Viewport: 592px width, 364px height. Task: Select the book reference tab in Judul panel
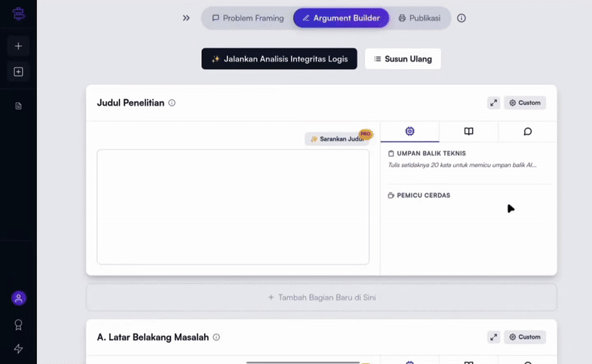coord(468,132)
